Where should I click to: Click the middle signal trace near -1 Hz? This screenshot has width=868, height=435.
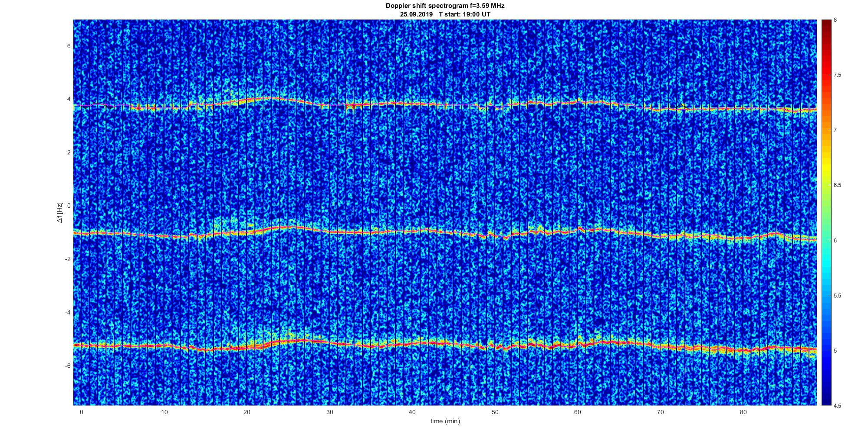(x=445, y=233)
